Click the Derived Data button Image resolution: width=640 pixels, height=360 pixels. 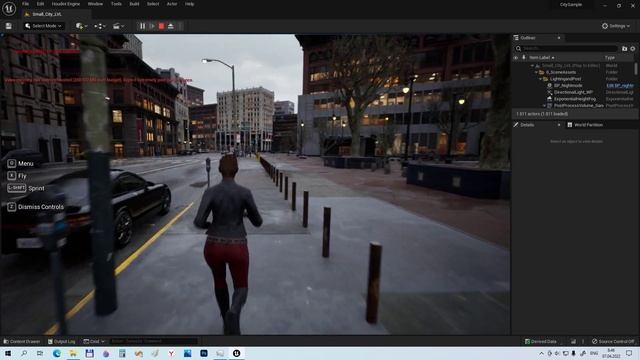tap(540, 341)
